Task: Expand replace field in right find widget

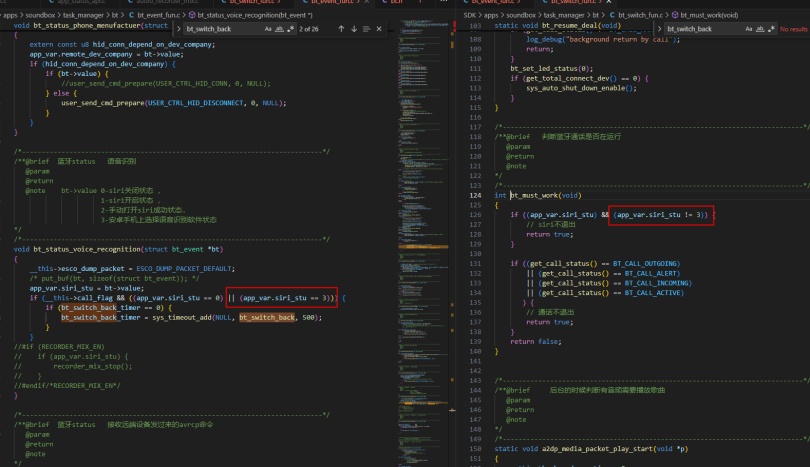Action: [660, 29]
